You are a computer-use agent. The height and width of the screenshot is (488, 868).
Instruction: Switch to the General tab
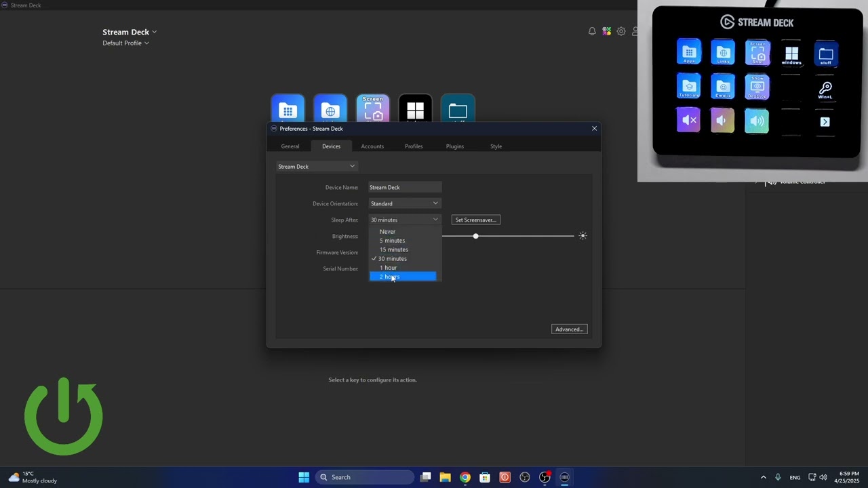[290, 146]
